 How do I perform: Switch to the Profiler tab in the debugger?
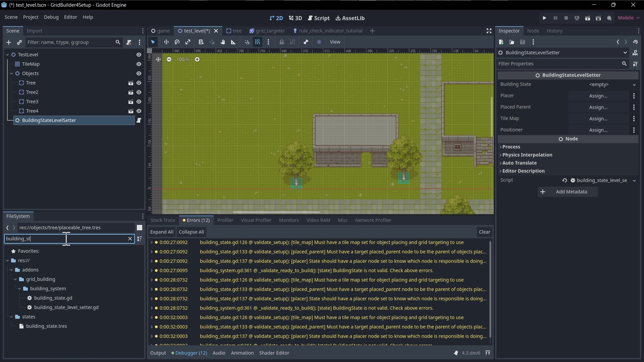tap(225, 220)
